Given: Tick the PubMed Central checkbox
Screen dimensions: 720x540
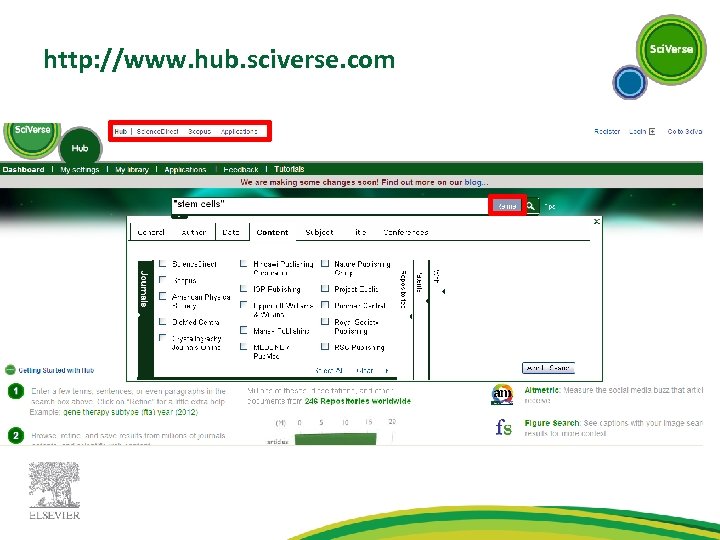Looking at the screenshot, I should [325, 305].
